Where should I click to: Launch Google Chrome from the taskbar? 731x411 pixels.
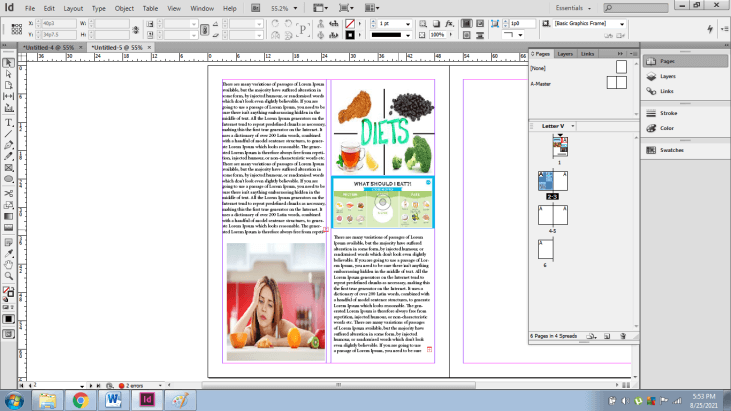point(80,400)
